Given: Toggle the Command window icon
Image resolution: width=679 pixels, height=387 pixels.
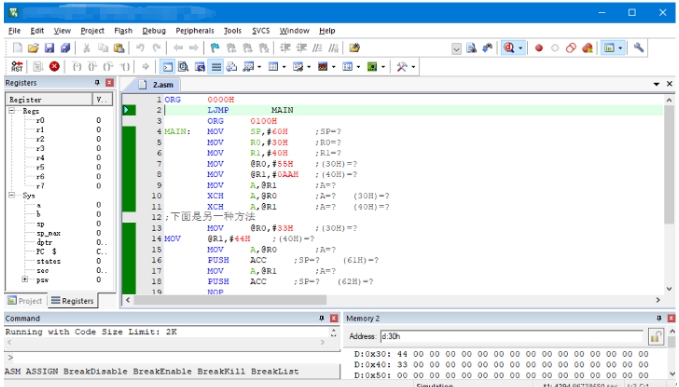Looking at the screenshot, I should [167, 67].
